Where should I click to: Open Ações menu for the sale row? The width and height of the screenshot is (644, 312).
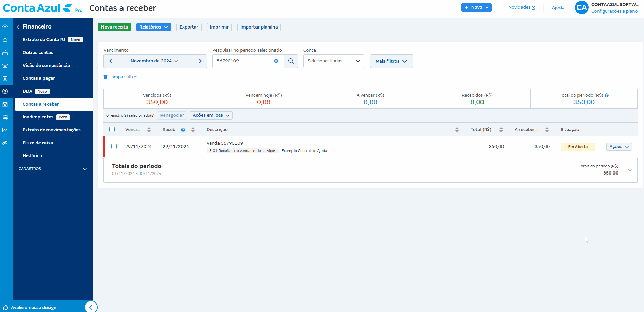pos(619,147)
